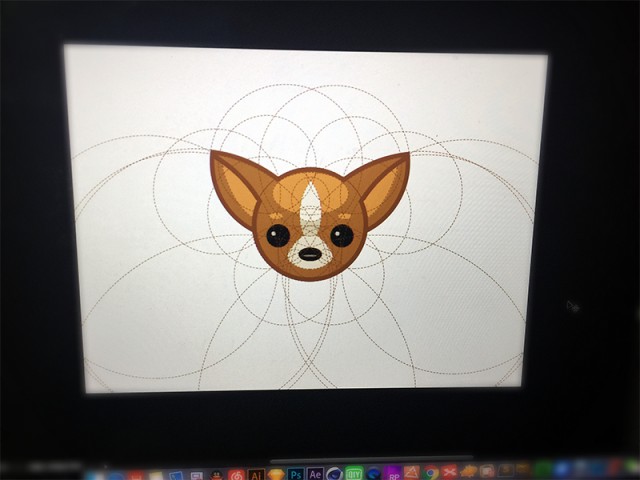Launch the green iQIYI app
Image resolution: width=640 pixels, height=480 pixels.
coord(354,474)
